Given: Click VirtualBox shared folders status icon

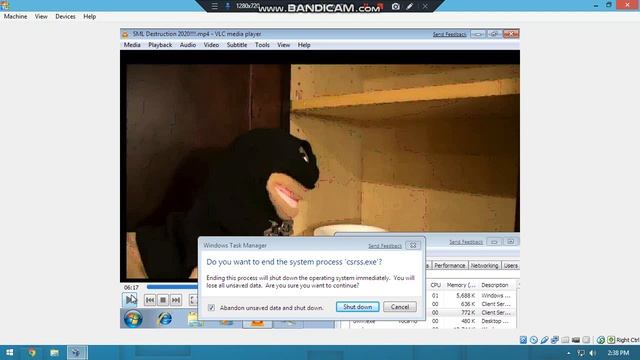Looking at the screenshot, I should (565, 340).
